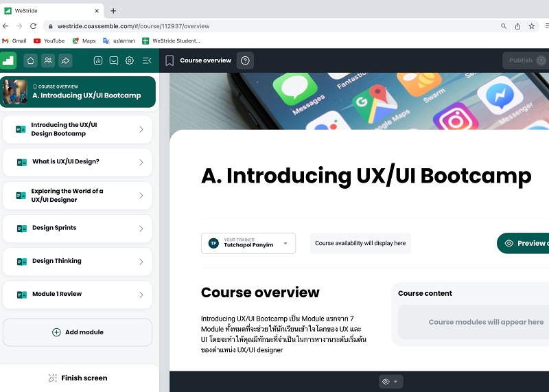549x392 pixels.
Task: Open course settings gear icon
Action: click(x=130, y=60)
